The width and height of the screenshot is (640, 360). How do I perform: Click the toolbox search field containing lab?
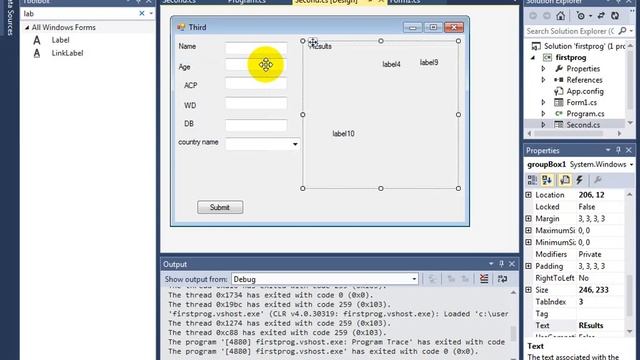tap(80, 13)
